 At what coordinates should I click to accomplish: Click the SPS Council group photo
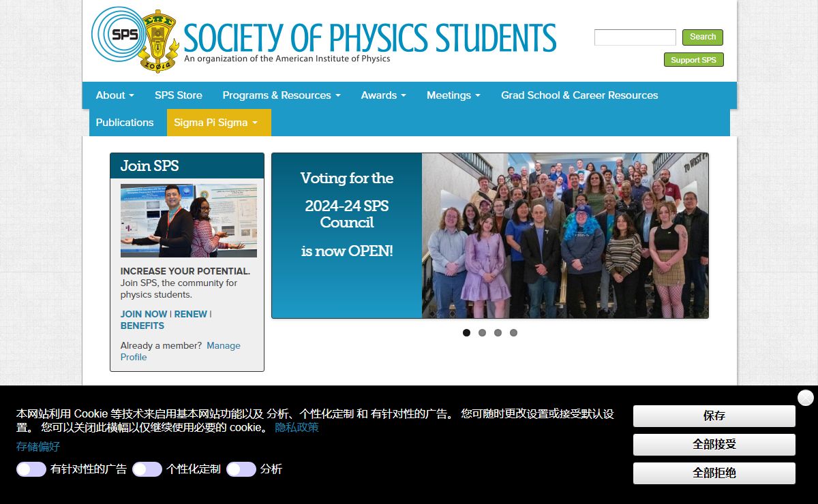point(565,236)
